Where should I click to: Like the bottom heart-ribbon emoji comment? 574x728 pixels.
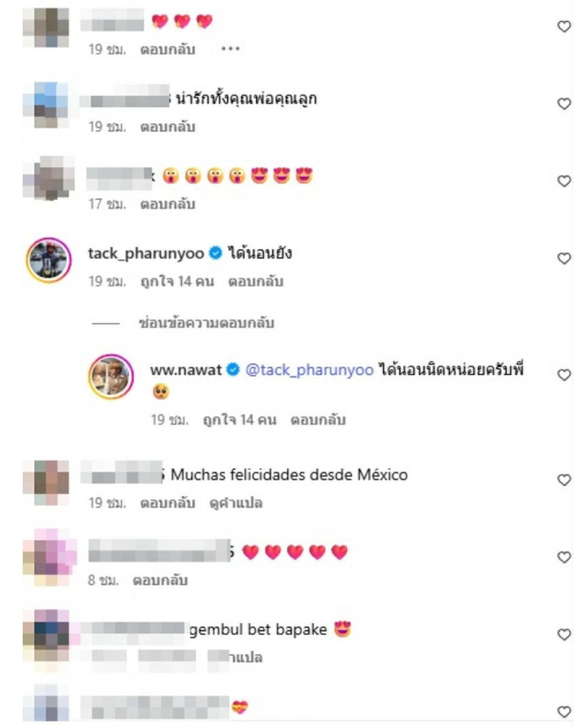[564, 712]
